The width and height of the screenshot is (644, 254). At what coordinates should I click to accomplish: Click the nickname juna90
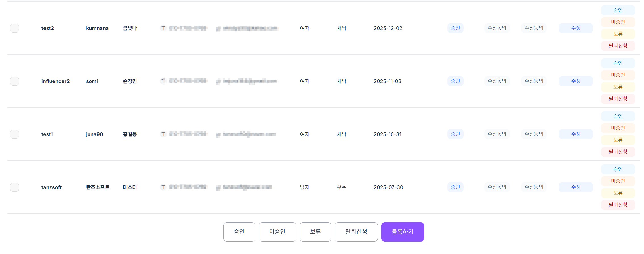coord(94,134)
